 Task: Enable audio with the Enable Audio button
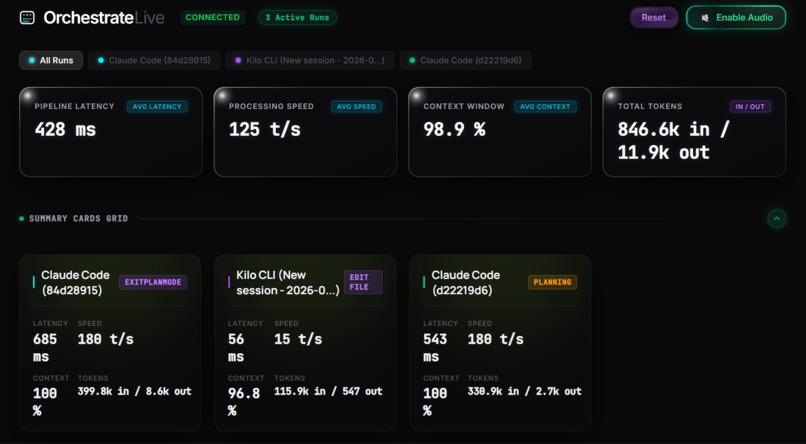736,17
